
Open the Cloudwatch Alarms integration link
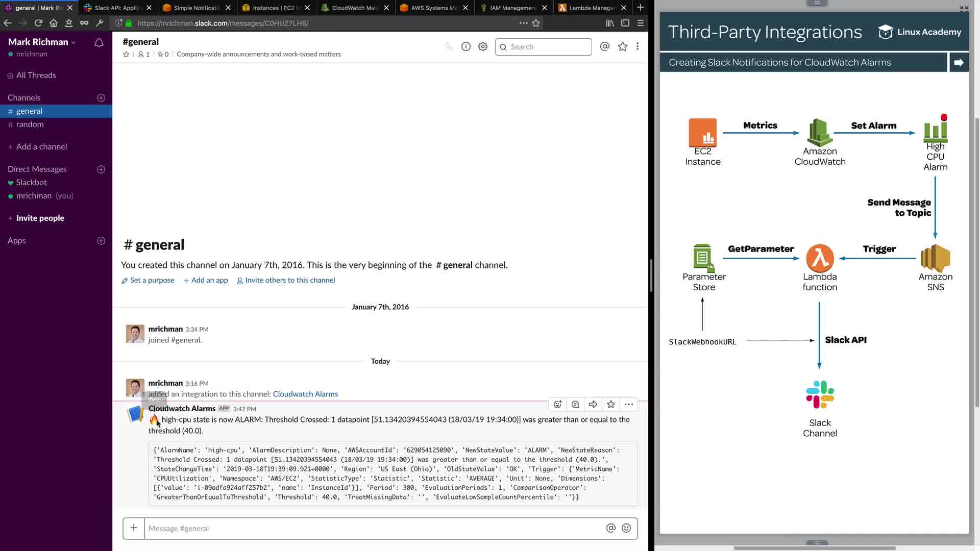[x=305, y=394]
